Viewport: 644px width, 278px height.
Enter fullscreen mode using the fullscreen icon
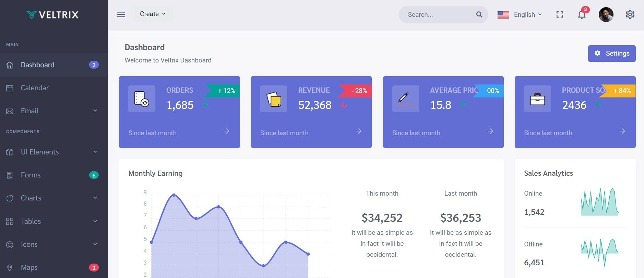560,14
